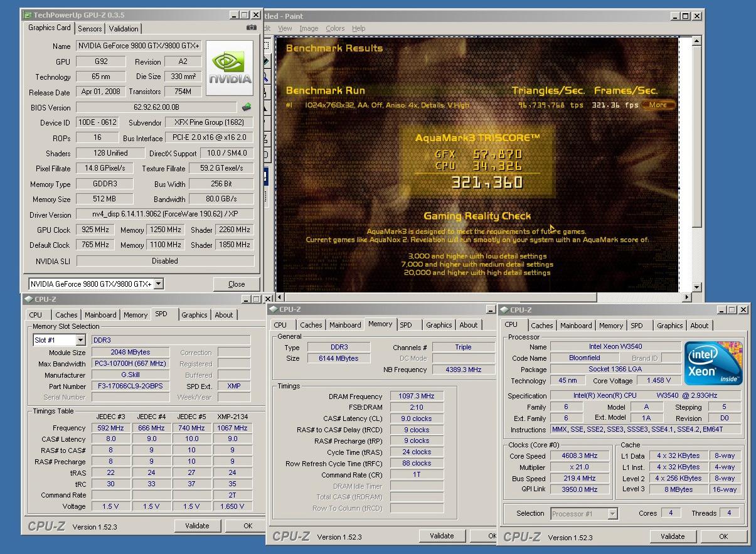
Task: Click the Part Number F3-17066CL9-2GBPS field
Action: pos(130,386)
